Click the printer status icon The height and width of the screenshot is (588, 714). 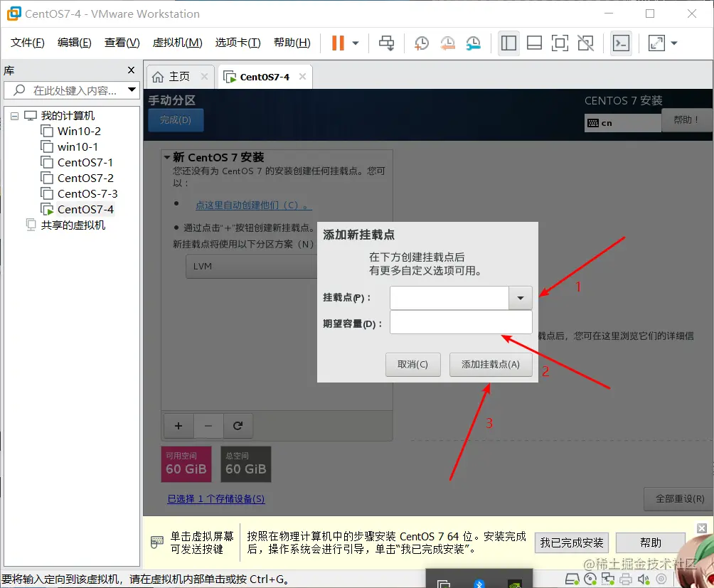coord(626,579)
